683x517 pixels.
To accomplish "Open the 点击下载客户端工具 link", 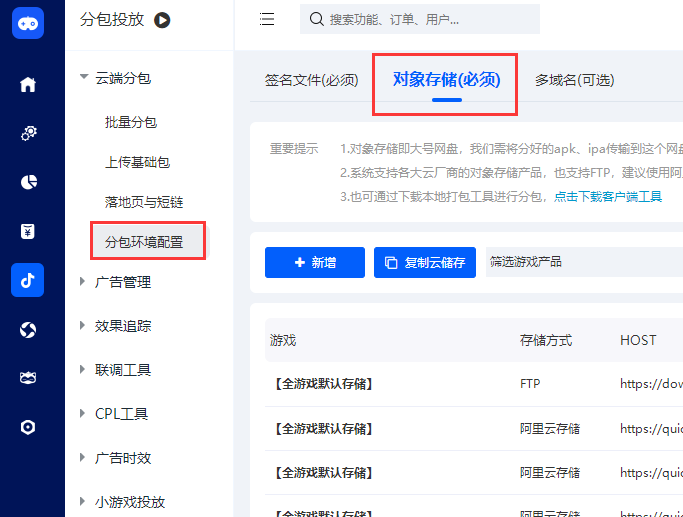I will 608,197.
